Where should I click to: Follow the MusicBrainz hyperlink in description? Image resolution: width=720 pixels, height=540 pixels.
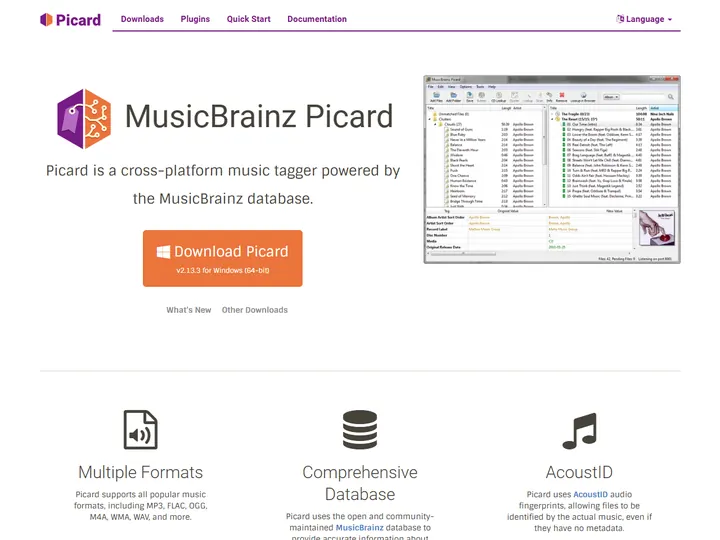pos(360,528)
